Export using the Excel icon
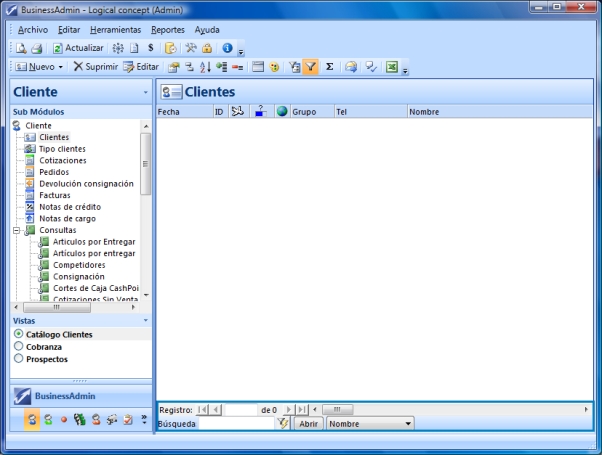Viewport: 602px width, 455px height. [x=392, y=67]
